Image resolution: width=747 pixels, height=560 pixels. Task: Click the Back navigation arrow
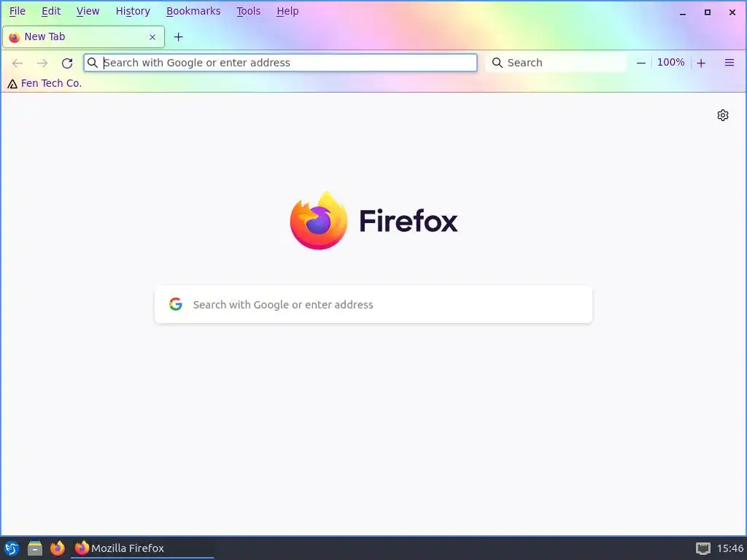pyautogui.click(x=18, y=63)
